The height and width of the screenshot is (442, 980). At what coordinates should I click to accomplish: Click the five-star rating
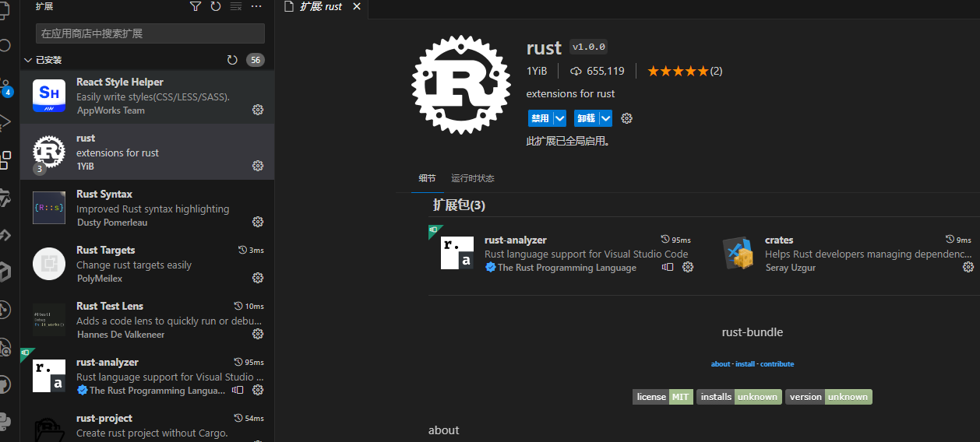click(678, 71)
